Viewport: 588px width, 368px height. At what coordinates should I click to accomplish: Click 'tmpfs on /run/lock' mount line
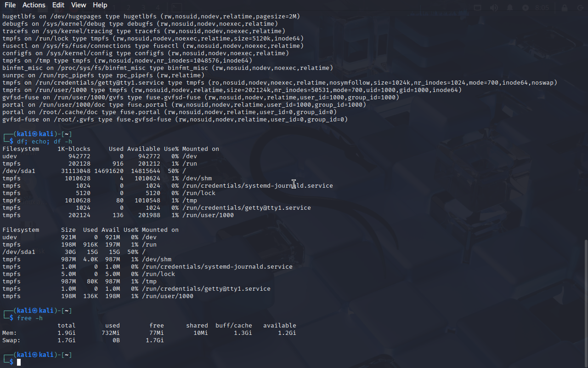click(153, 38)
